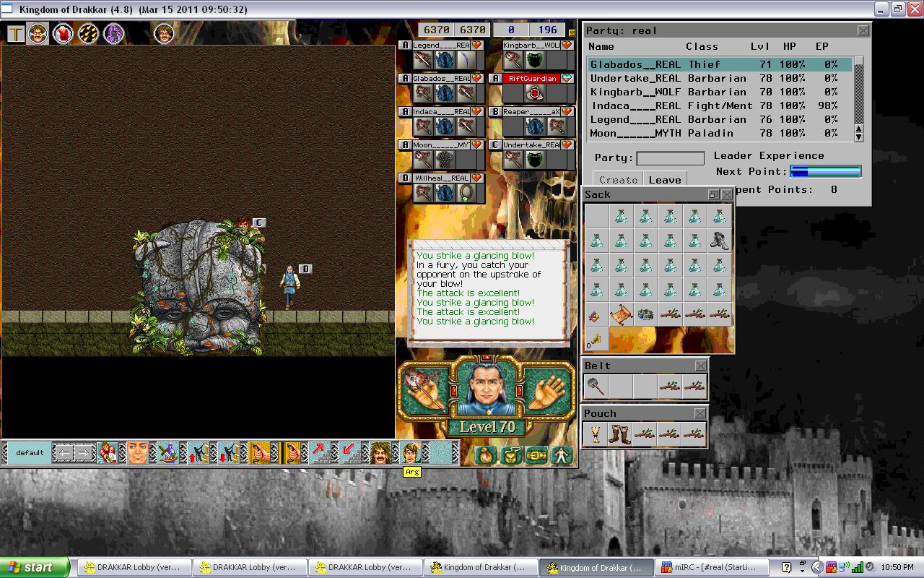Click the red down-left arrow stairs icon
Image resolution: width=924 pixels, height=578 pixels.
coord(349,453)
